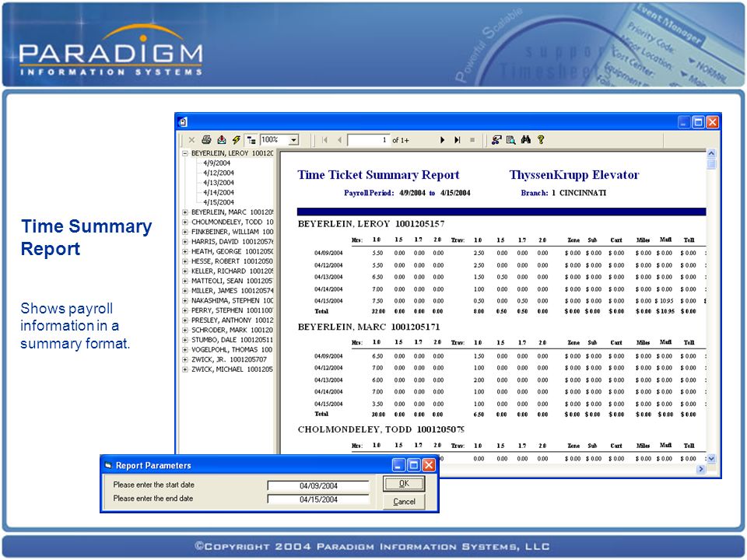Select 4/12/2004 in the tree

pyautogui.click(x=219, y=173)
